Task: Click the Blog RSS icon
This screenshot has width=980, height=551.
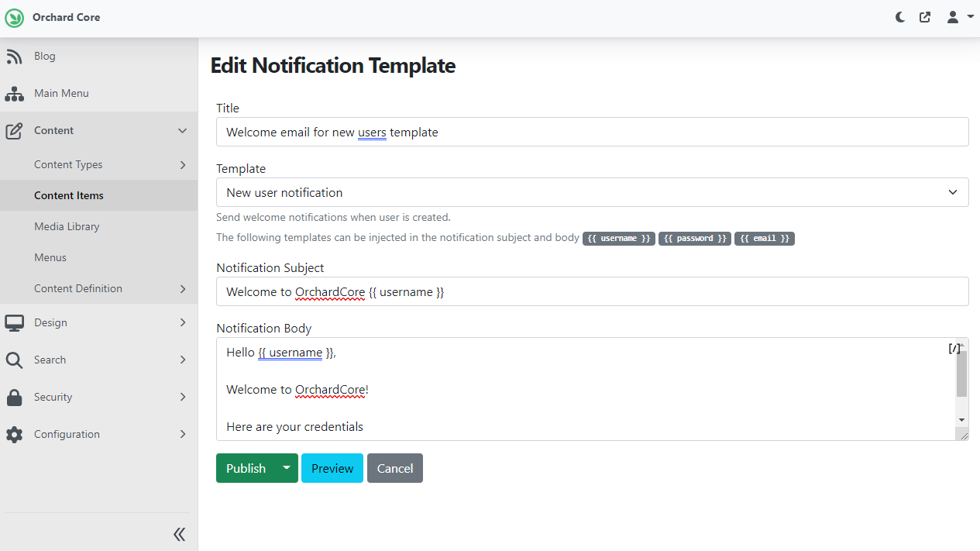Action: pyautogui.click(x=14, y=57)
